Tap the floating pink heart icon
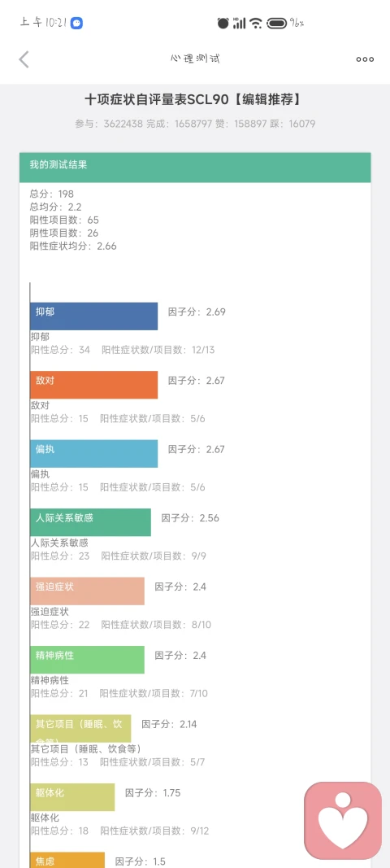 (343, 820)
